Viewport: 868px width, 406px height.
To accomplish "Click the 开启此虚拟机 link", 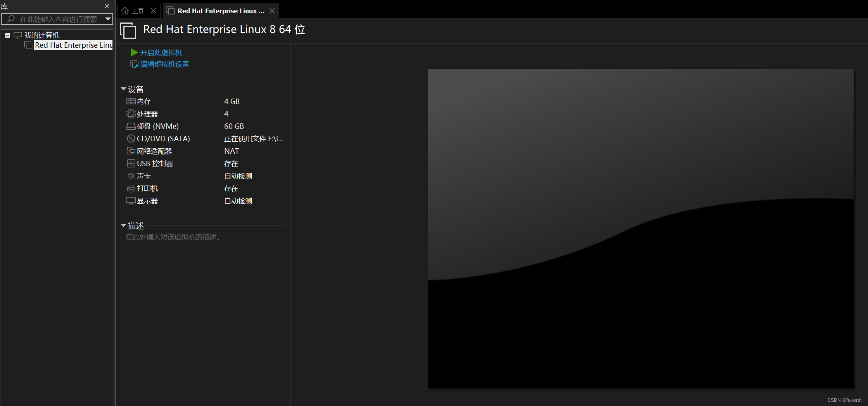I will (x=161, y=52).
